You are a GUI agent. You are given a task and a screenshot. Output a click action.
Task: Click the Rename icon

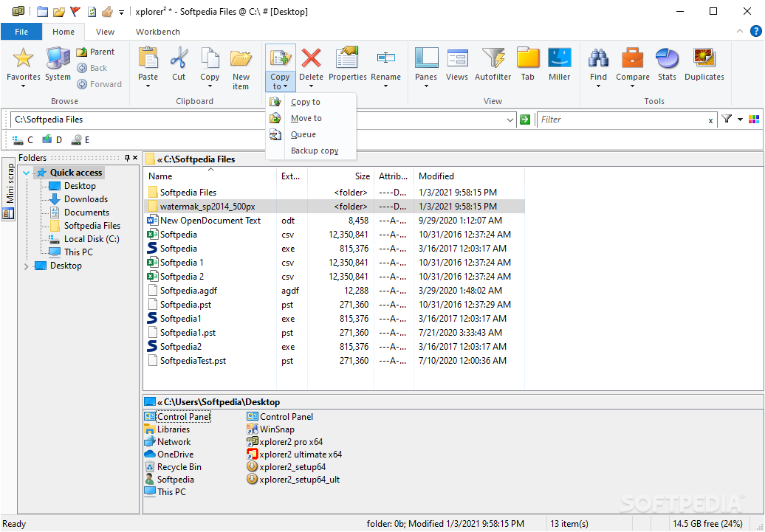(385, 58)
